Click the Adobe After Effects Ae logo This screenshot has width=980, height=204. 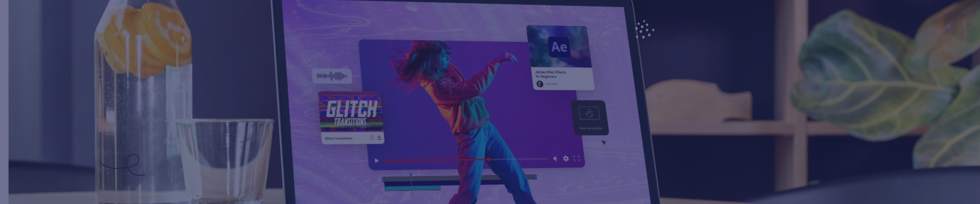pos(559,47)
